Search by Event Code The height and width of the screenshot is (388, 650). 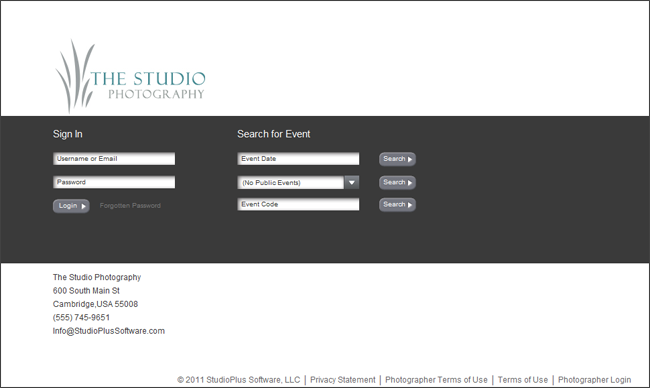coord(397,205)
